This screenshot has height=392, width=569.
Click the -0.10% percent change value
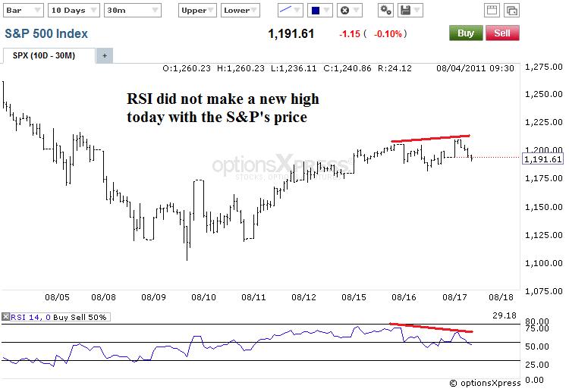(388, 34)
